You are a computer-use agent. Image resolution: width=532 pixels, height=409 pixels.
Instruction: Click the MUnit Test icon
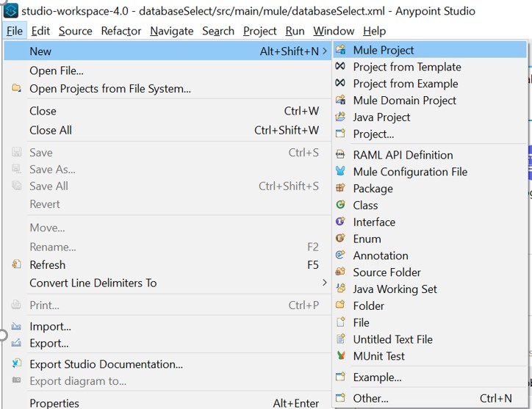(340, 356)
